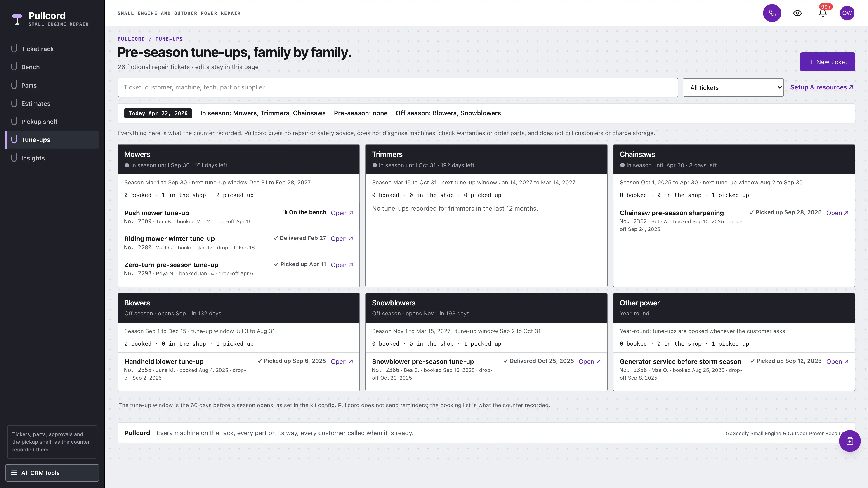Expand the All tickets filter dropdown
Image resolution: width=868 pixels, height=488 pixels.
[x=733, y=88]
